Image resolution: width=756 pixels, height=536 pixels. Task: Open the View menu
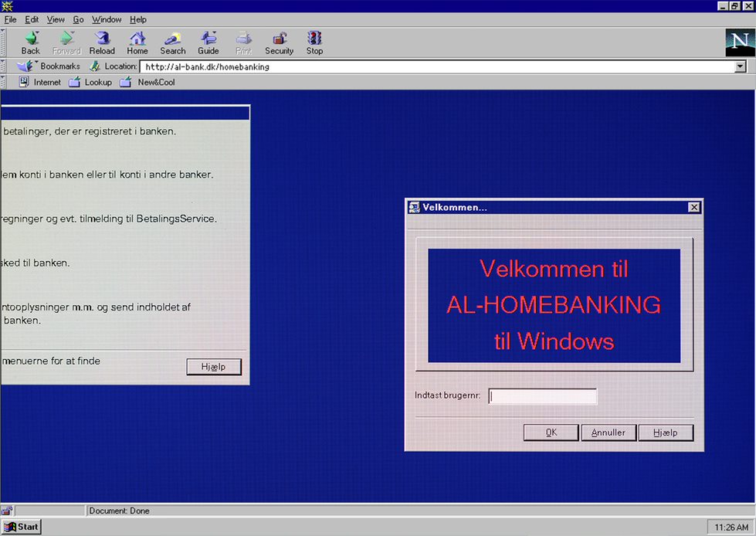coord(56,19)
